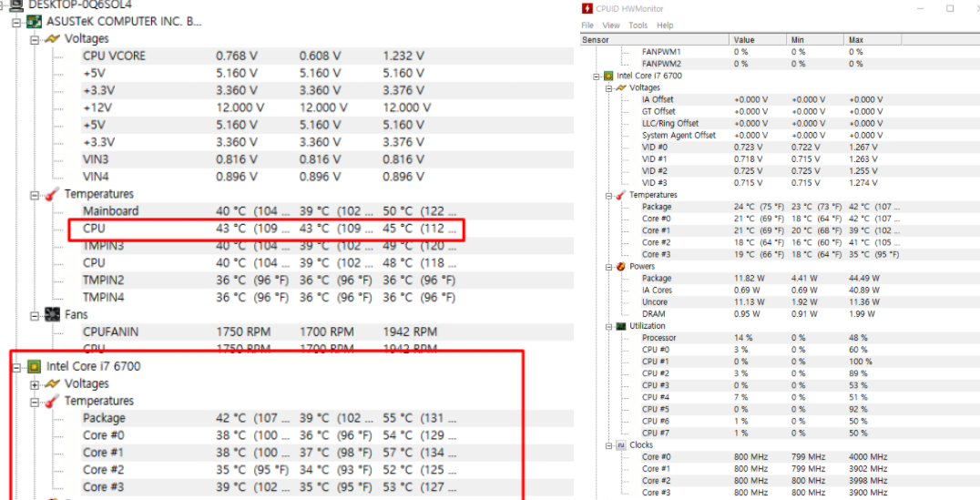The height and width of the screenshot is (500, 980).
Task: Open the File menu
Action: pos(587,25)
